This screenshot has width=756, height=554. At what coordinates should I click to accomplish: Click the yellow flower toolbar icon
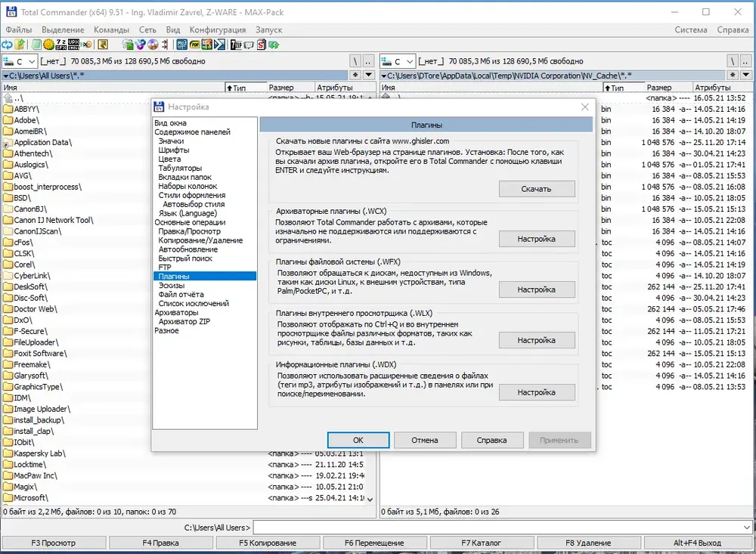48,45
